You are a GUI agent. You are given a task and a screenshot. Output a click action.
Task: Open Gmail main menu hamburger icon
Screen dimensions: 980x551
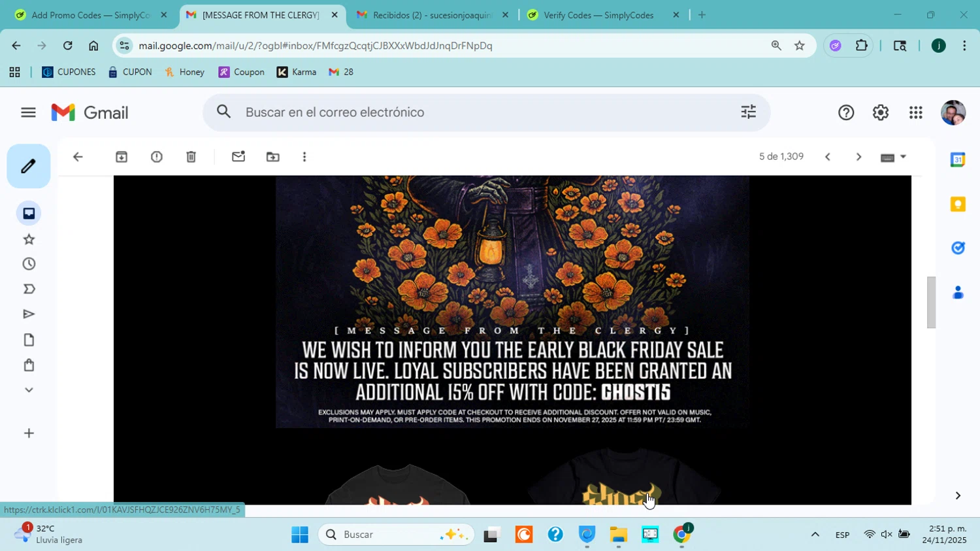[28, 112]
